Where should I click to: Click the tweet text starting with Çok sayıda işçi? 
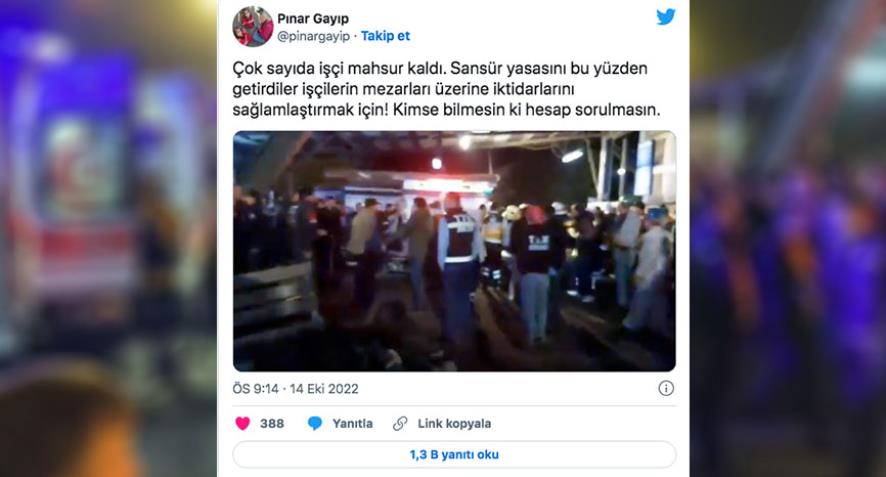(x=446, y=89)
